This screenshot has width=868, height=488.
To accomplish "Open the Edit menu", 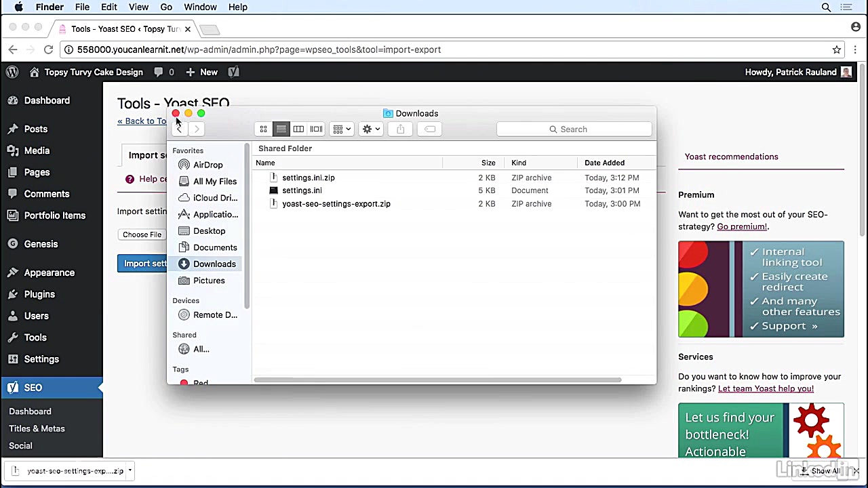I will click(109, 7).
